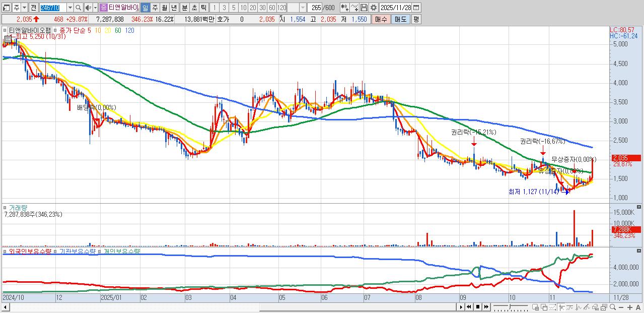Screen dimensions: 644x313
Task: Close the 외국인보유수량 panel with its X box
Action: tap(639, 251)
